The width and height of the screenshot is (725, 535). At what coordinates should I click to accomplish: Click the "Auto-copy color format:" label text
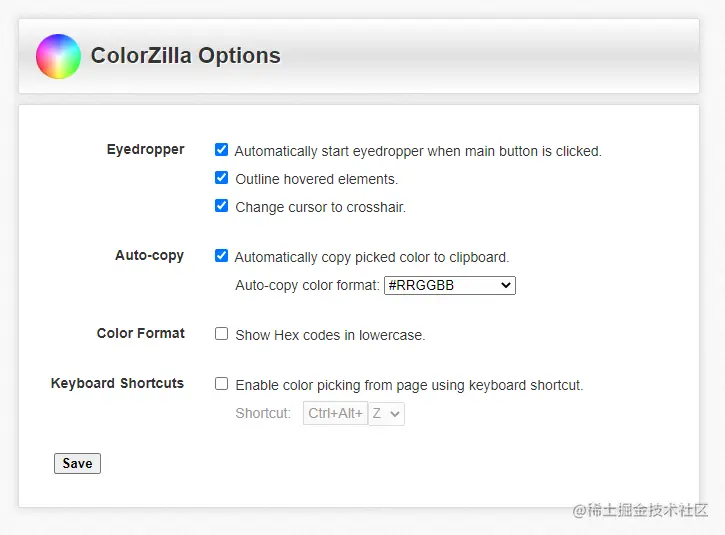coord(307,286)
